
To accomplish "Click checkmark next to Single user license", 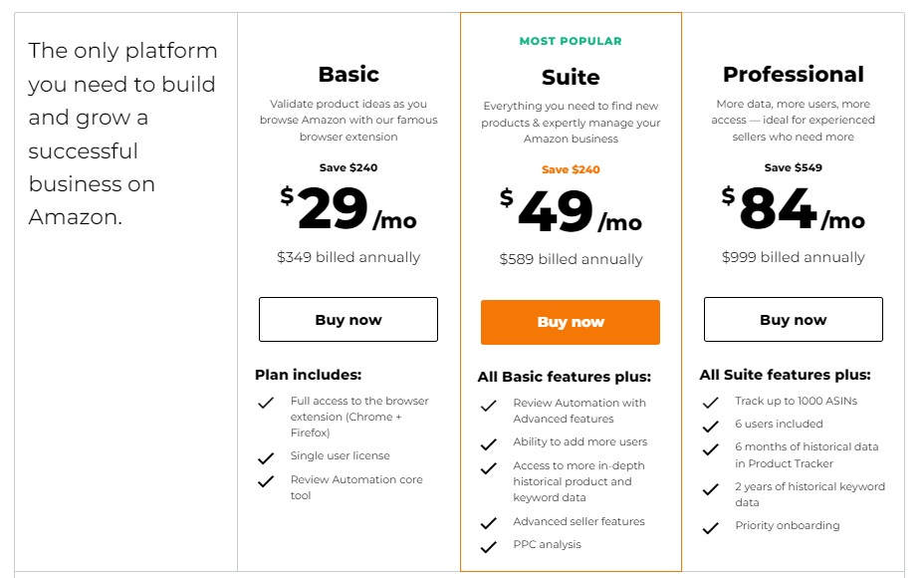I will (x=266, y=458).
